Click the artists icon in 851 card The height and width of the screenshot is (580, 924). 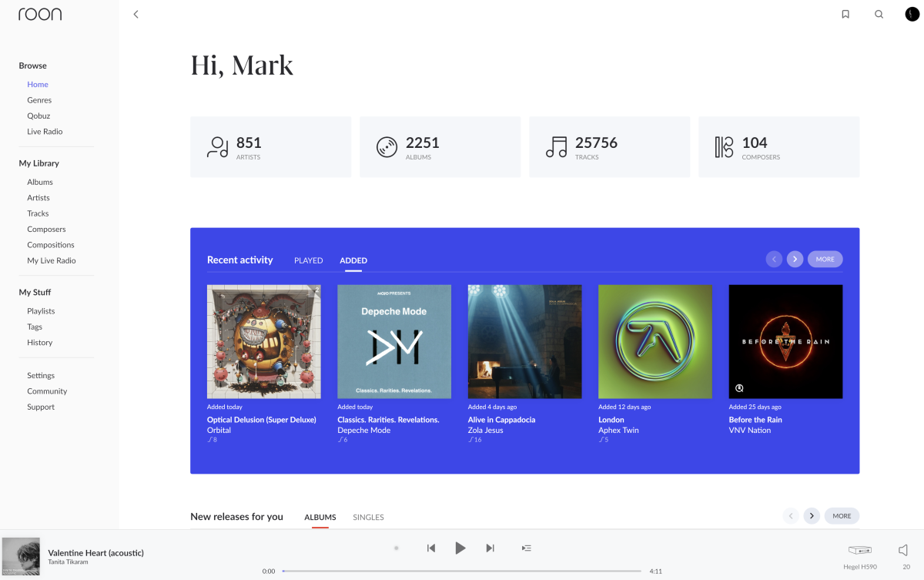(x=218, y=147)
